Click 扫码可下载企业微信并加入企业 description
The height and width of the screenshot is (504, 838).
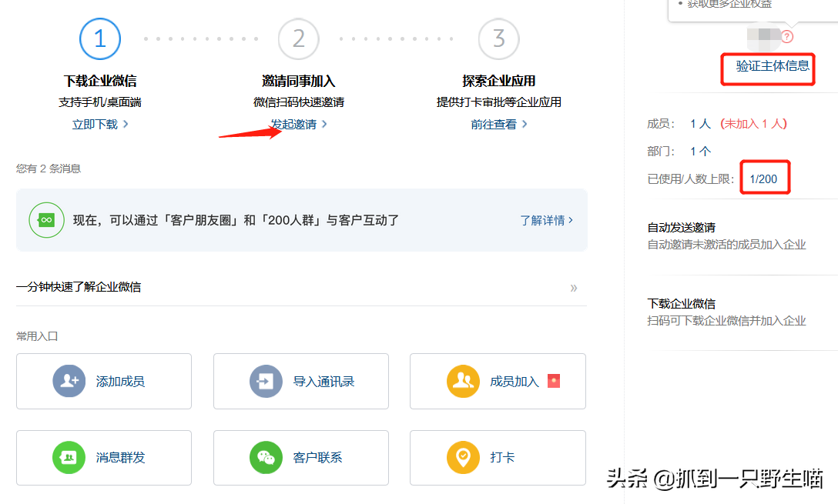[726, 322]
